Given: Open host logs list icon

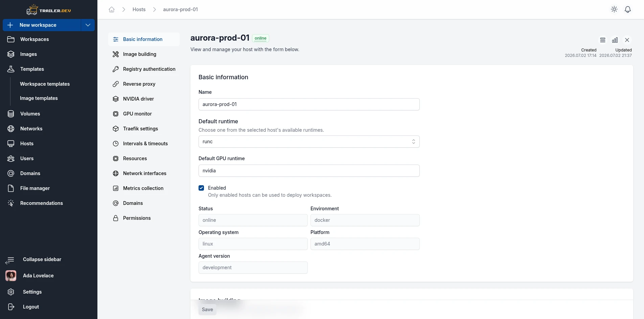Looking at the screenshot, I should click(x=603, y=40).
